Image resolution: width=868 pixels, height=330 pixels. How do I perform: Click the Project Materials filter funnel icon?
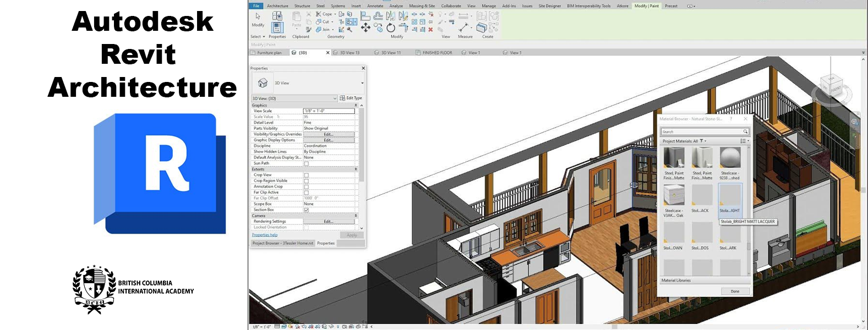(x=701, y=141)
